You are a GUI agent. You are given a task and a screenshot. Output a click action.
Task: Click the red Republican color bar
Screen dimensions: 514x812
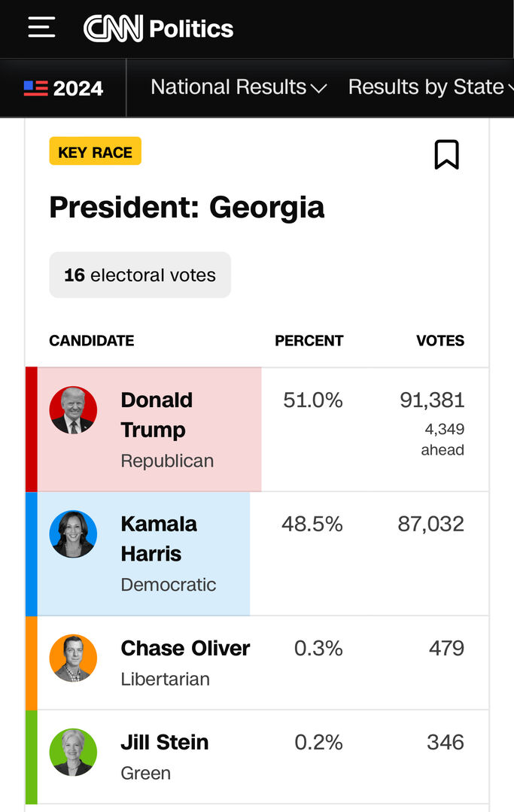click(31, 429)
